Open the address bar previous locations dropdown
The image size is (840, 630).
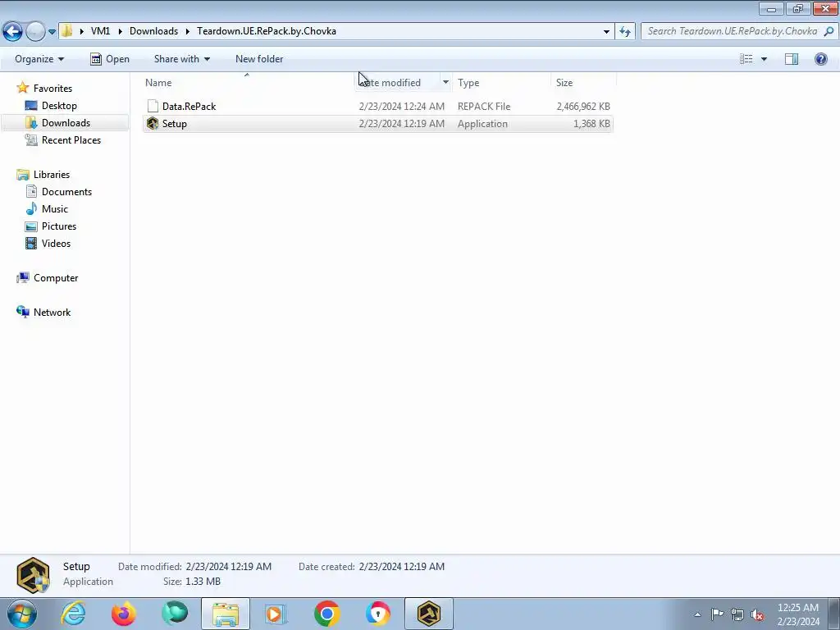(x=606, y=31)
